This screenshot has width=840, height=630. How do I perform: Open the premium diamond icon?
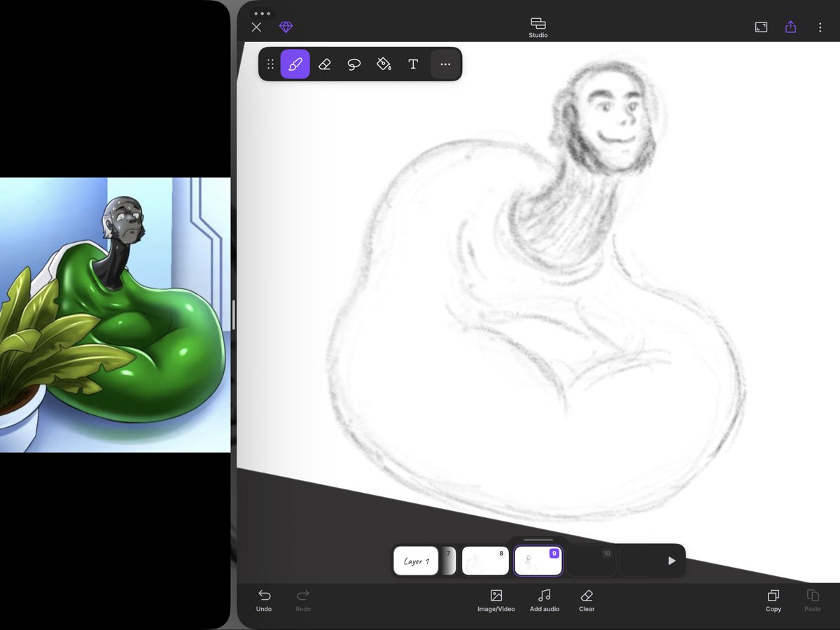286,27
